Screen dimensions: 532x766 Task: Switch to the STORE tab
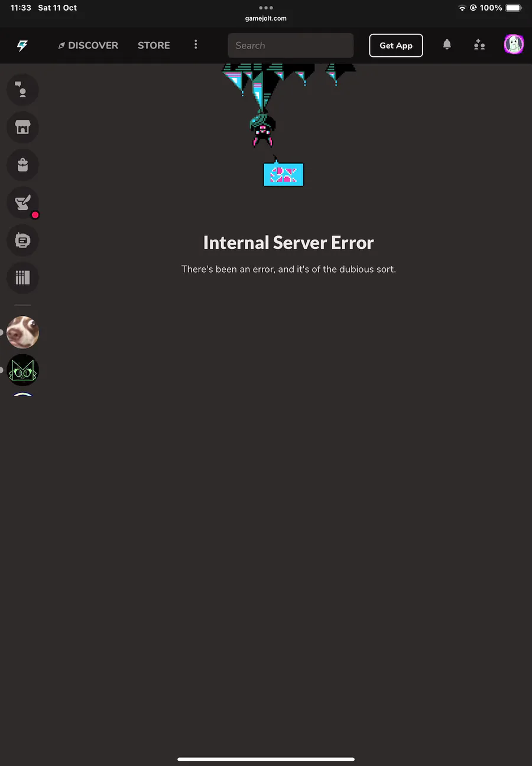click(x=154, y=46)
